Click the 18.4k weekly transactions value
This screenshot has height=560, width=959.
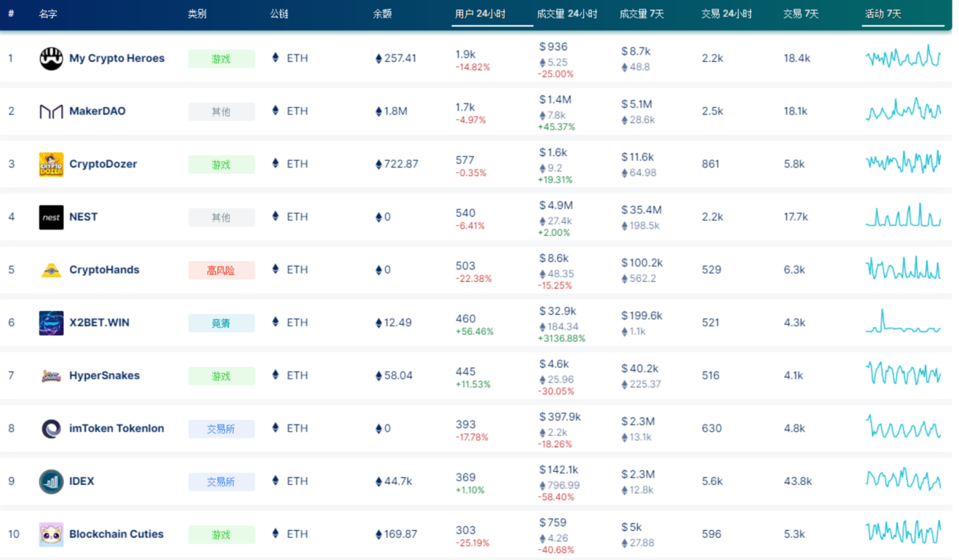pyautogui.click(x=797, y=58)
